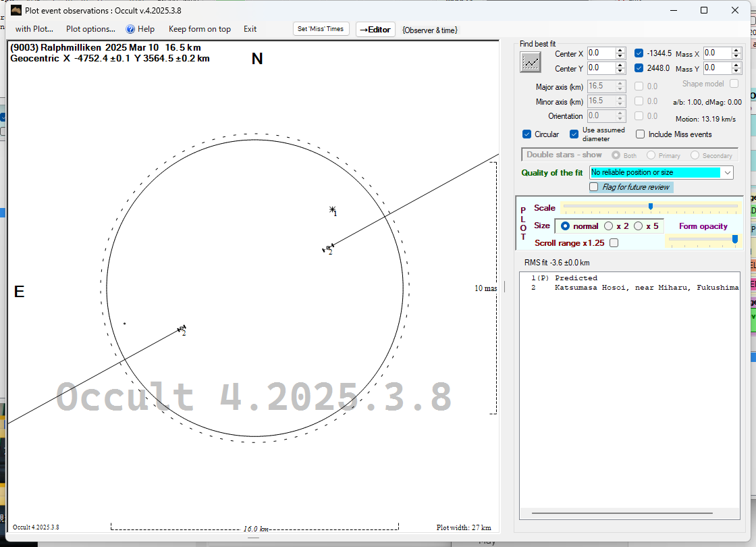Viewport: 756px width, 547px height.
Task: Uncheck the Circular checkbox
Action: coord(527,134)
